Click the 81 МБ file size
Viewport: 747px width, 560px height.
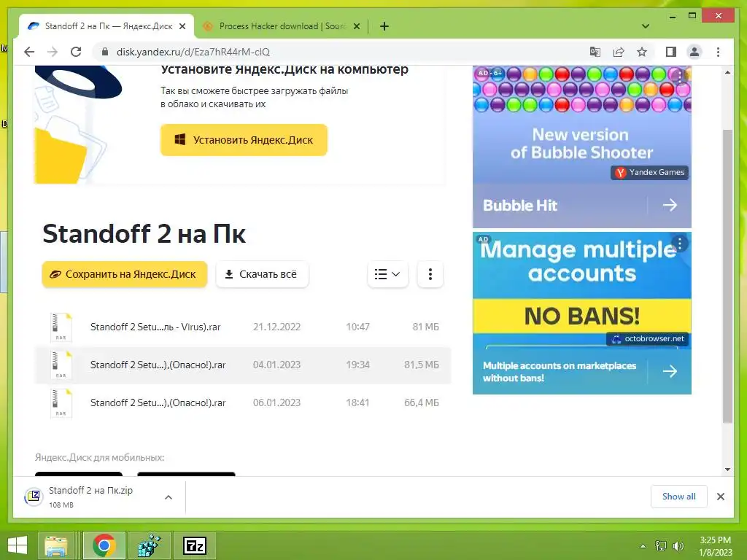[425, 327]
